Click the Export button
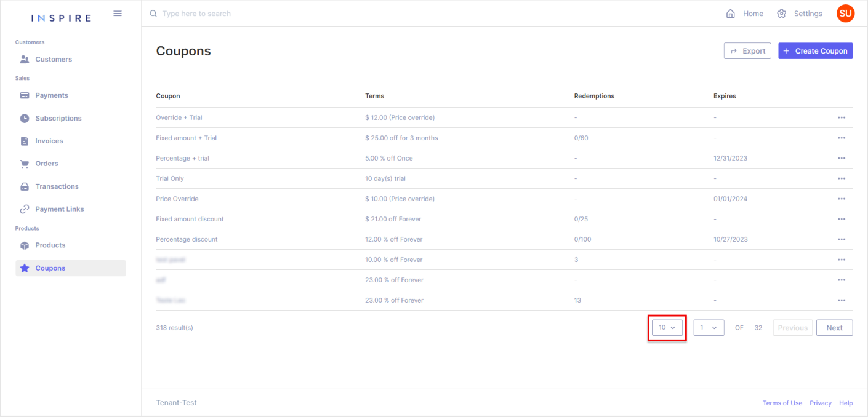Image resolution: width=868 pixels, height=417 pixels. (747, 51)
